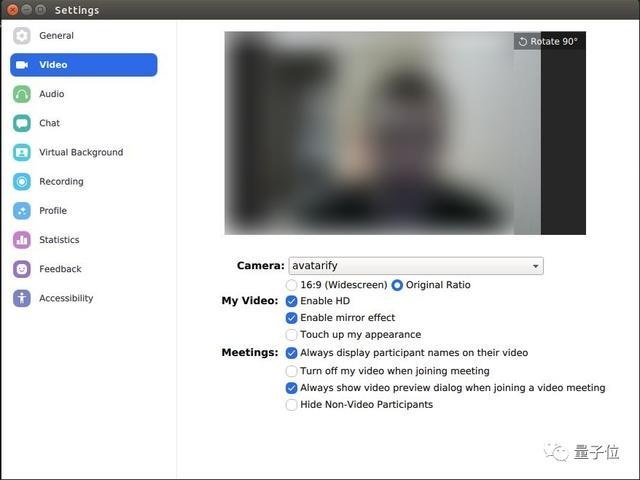Go to Accessibility settings label
Screen dimensions: 640x480
[66, 298]
